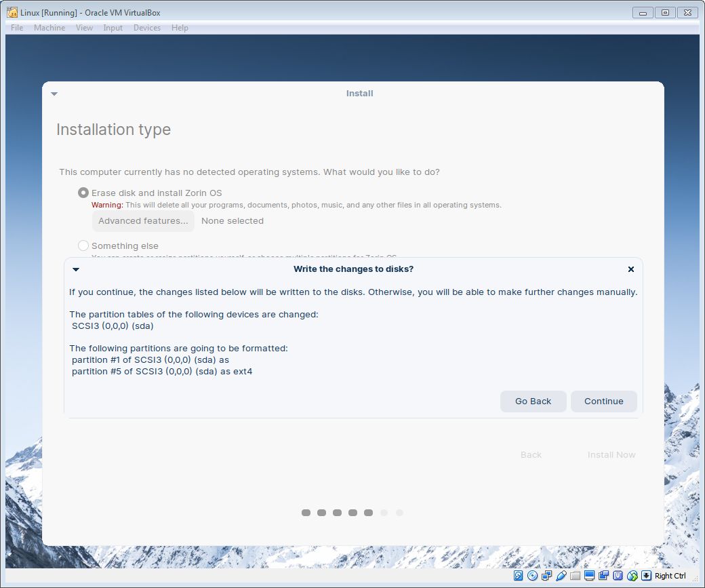Viewport: 705px width, 588px height.
Task: Click 'partition #5 of SCSI3' ext4 line
Action: coord(162,371)
